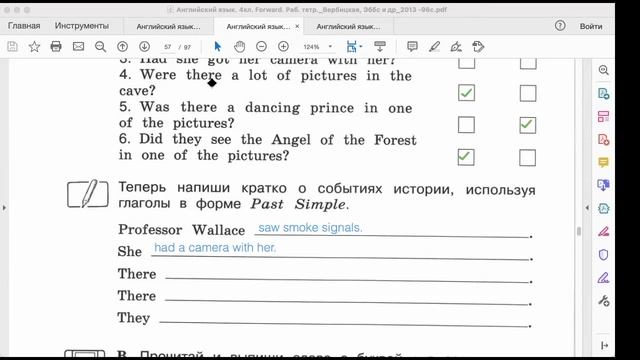640x360 pixels.
Task: Open the teal tool icon in right pane
Action: tap(604, 209)
